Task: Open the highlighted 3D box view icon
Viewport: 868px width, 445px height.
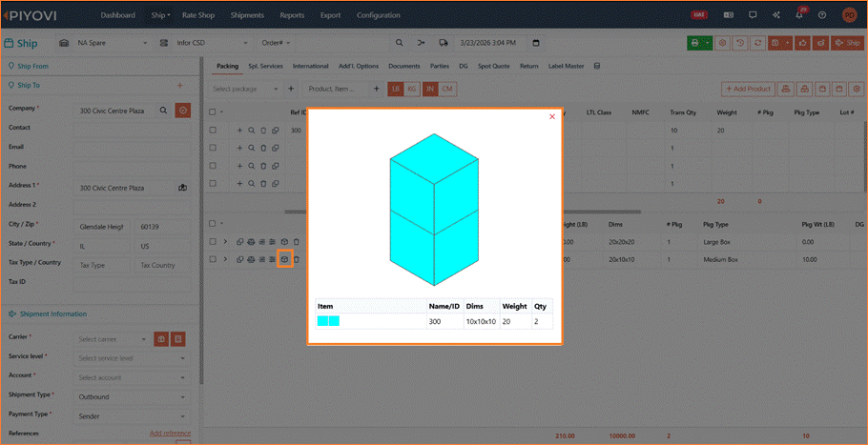Action: click(x=284, y=259)
